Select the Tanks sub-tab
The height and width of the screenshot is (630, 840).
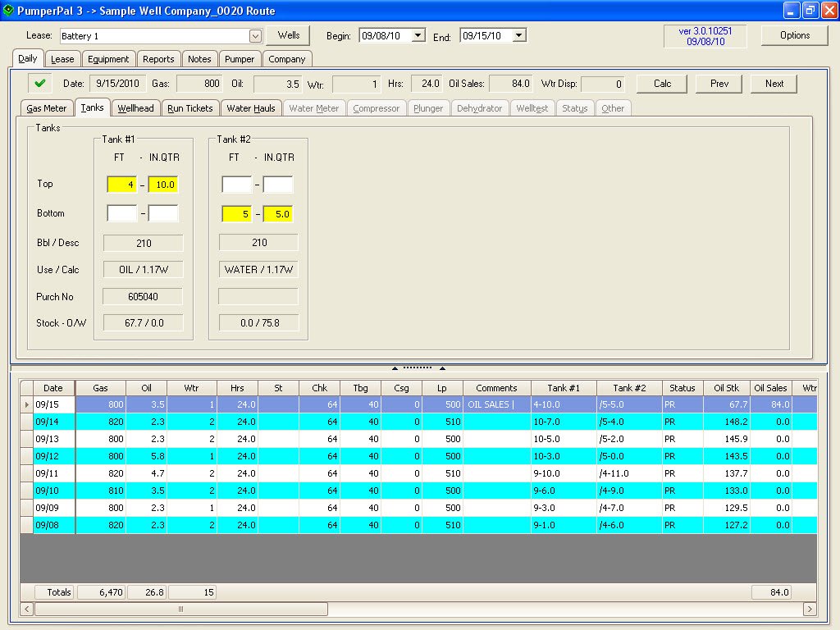pyautogui.click(x=92, y=107)
